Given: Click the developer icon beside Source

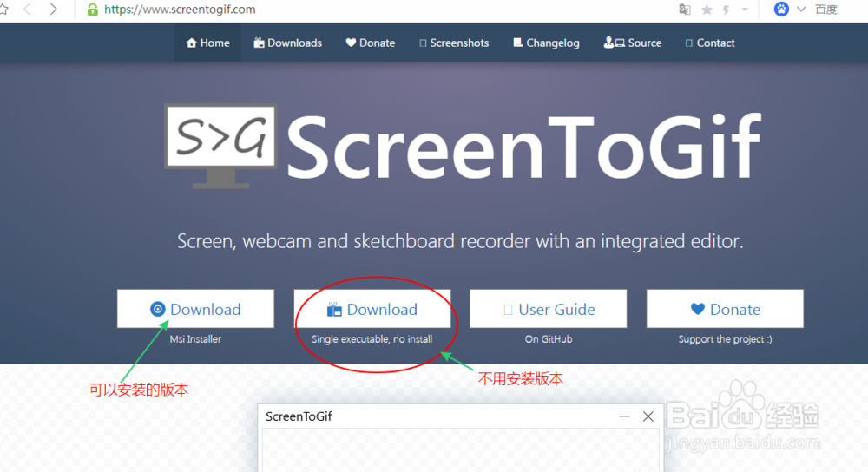Looking at the screenshot, I should click(x=614, y=42).
